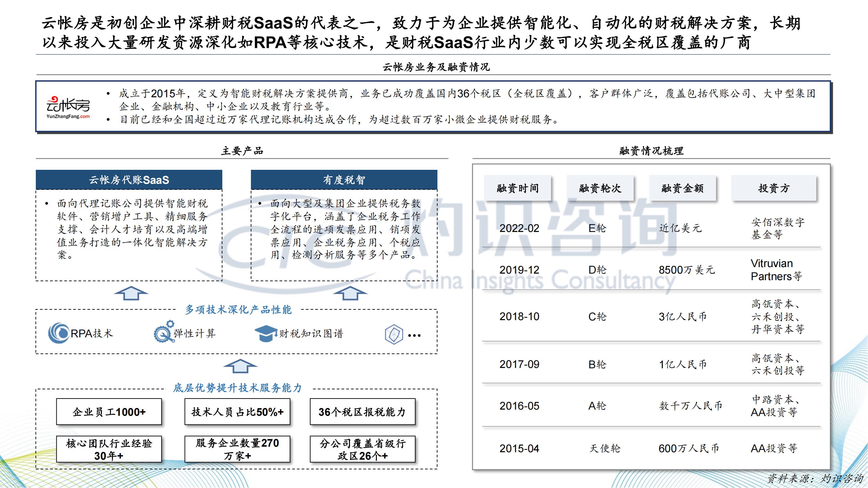868x488 pixels.
Task: Click the 安佰深数字基金等 investor cell
Action: [x=778, y=228]
